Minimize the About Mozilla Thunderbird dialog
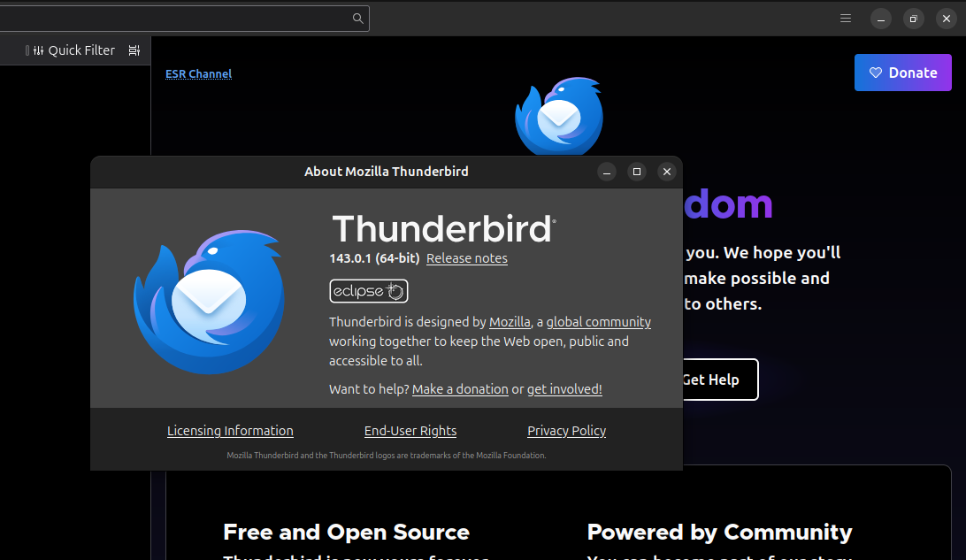This screenshot has width=966, height=560. pyautogui.click(x=606, y=172)
